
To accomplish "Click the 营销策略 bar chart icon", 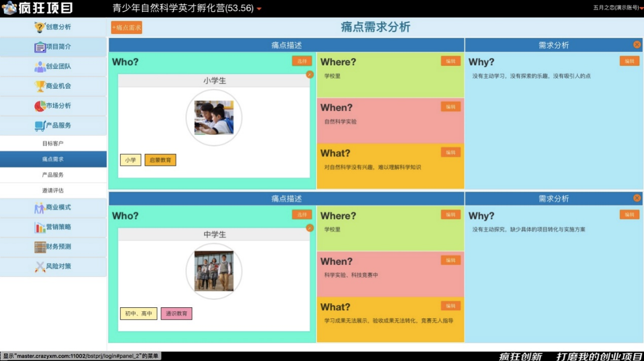I will point(40,228).
